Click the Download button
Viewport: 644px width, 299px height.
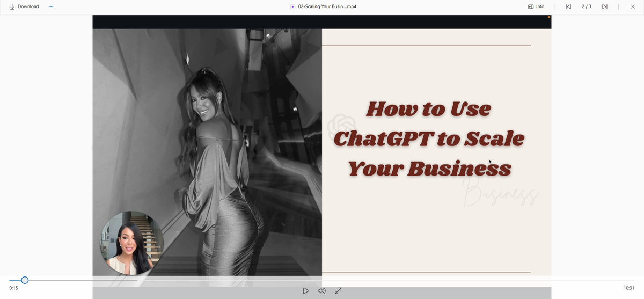24,6
